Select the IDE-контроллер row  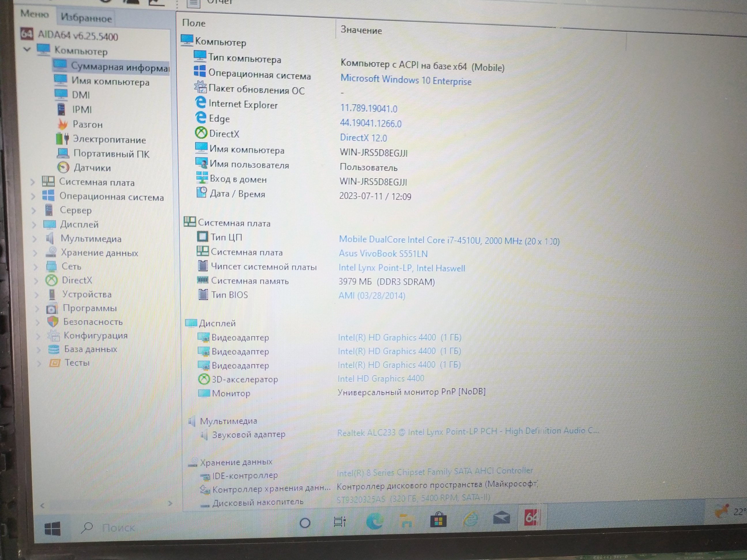366,474
